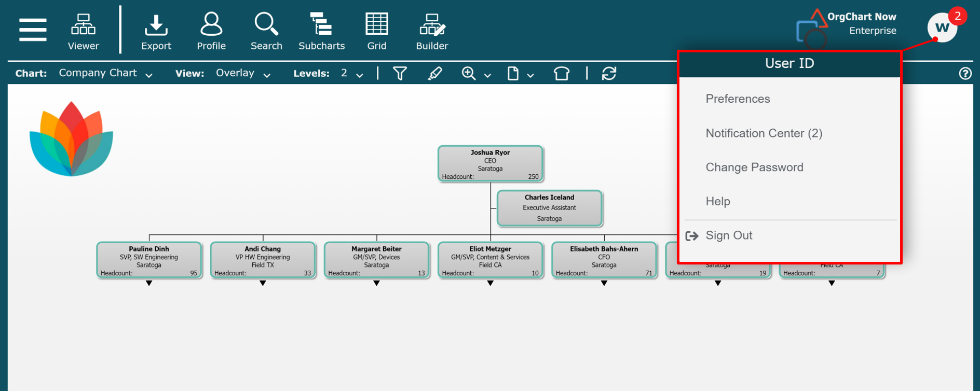980x391 pixels.
Task: Switch to Viewer mode
Action: [83, 32]
